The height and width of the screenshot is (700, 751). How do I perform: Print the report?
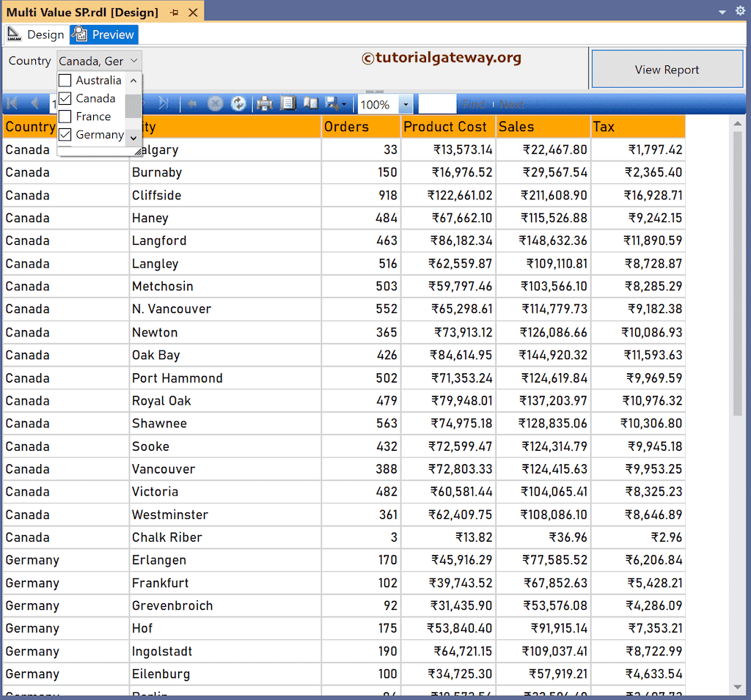[x=265, y=103]
